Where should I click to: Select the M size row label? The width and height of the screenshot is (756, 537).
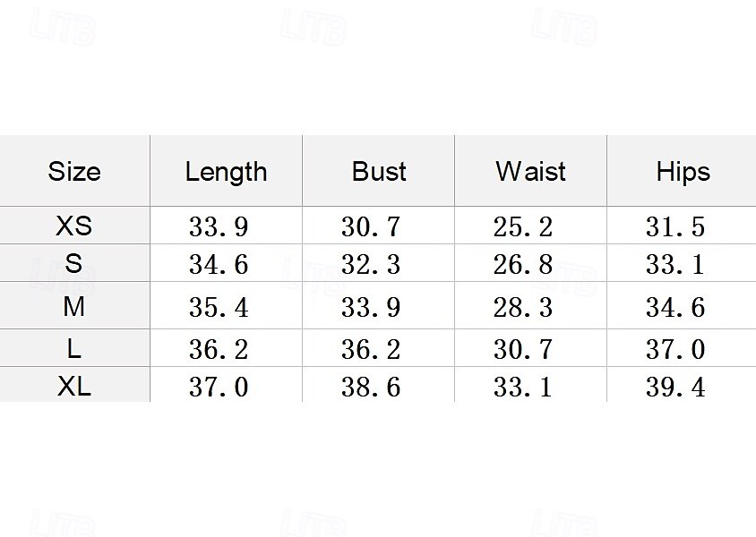pos(73,306)
